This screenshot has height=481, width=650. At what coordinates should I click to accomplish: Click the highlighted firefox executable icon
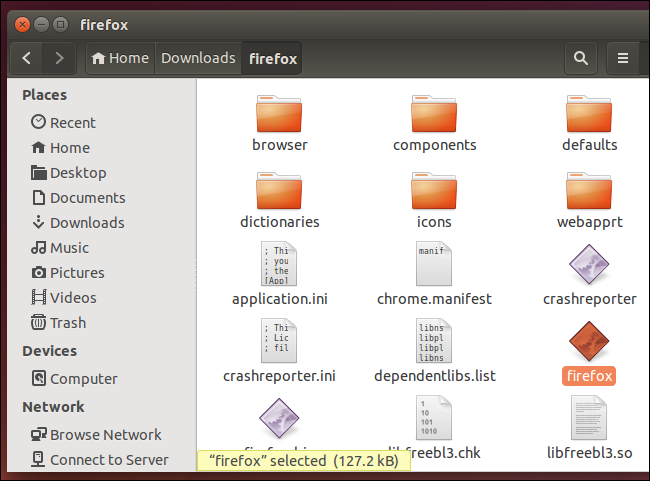point(589,341)
